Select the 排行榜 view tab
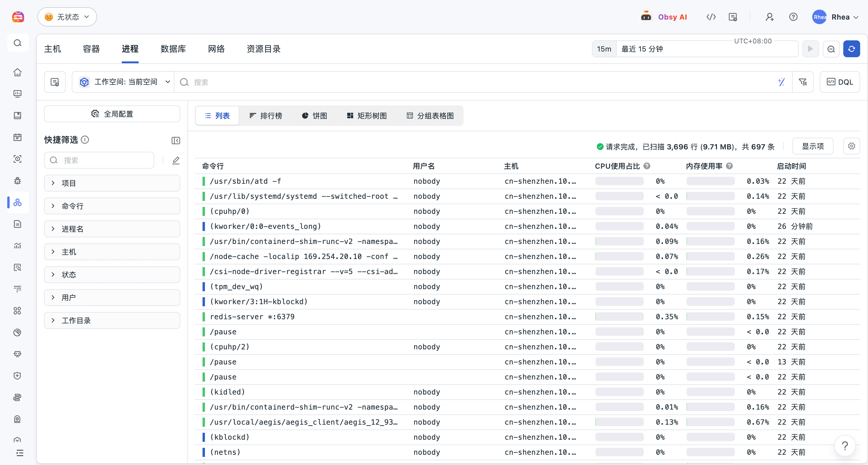868x465 pixels. 266,116
